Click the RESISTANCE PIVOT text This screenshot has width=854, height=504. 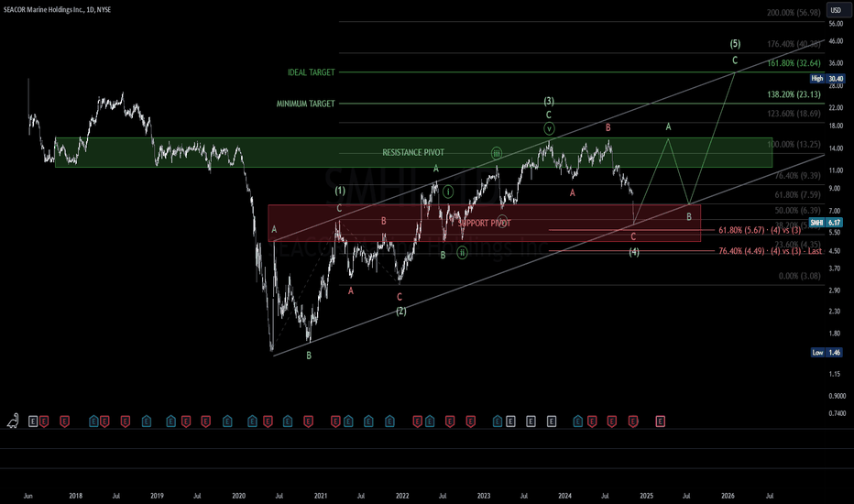413,152
